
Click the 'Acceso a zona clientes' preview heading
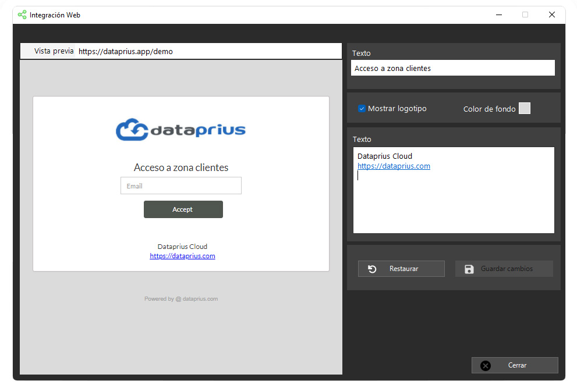click(181, 168)
